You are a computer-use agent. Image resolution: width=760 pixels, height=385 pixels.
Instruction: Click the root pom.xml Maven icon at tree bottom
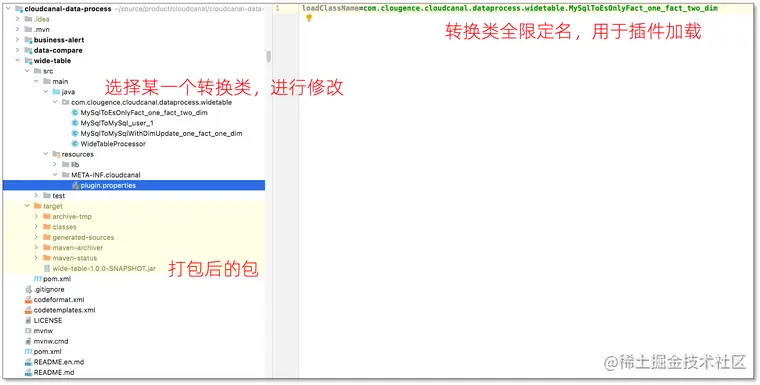coord(28,352)
